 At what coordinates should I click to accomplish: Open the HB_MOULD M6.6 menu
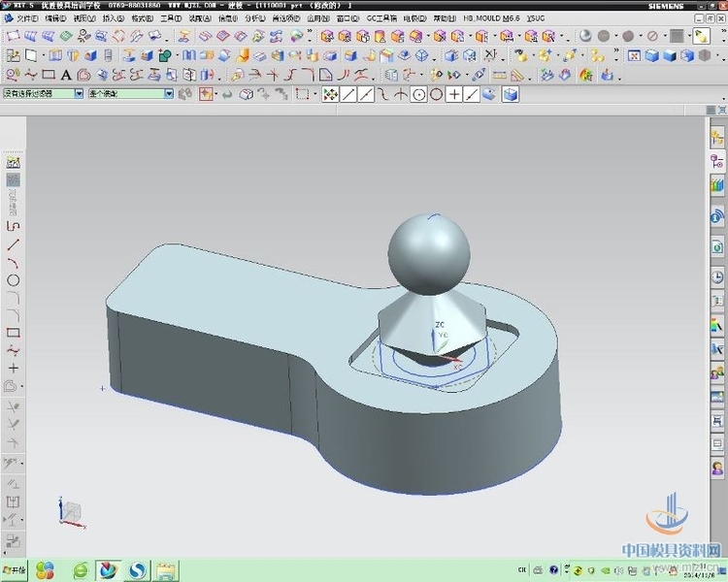tap(491, 18)
